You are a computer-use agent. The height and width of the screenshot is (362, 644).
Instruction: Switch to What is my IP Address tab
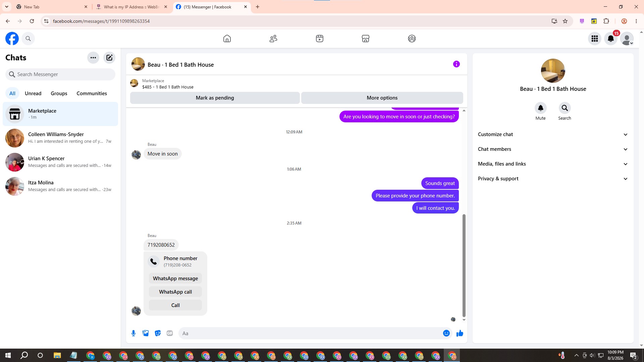click(132, 7)
